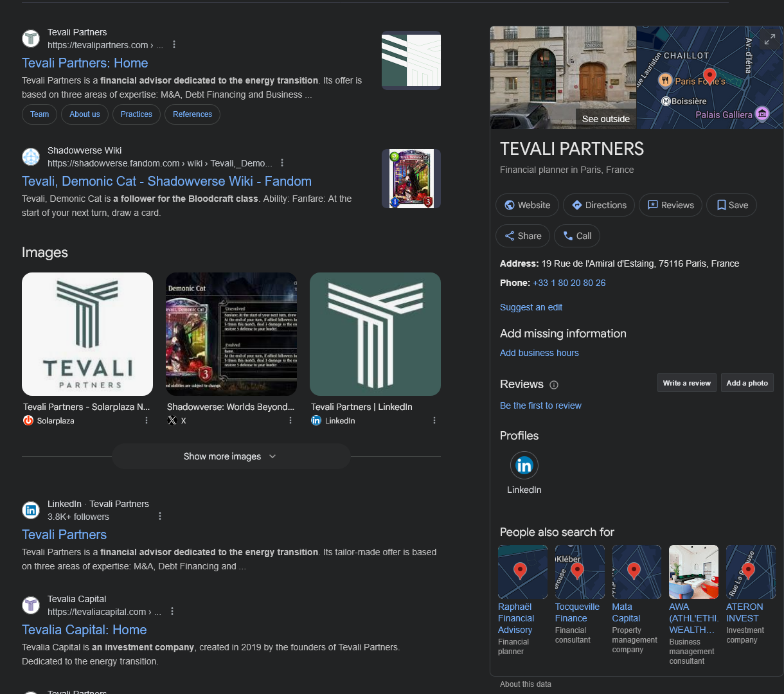Click the Paris restaurant map icon
The height and width of the screenshot is (694, 784).
click(x=665, y=81)
